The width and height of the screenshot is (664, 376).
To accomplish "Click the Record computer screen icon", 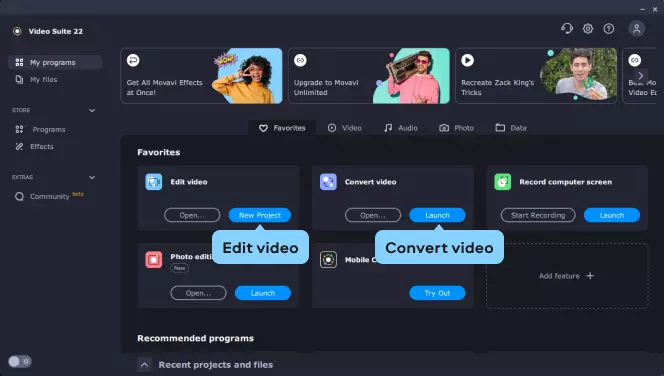I will 503,182.
